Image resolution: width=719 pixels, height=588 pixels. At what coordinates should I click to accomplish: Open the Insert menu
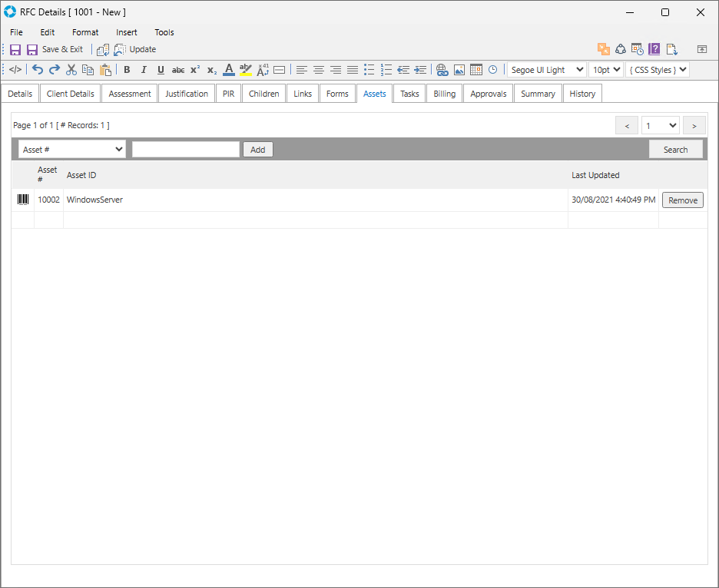tap(127, 32)
